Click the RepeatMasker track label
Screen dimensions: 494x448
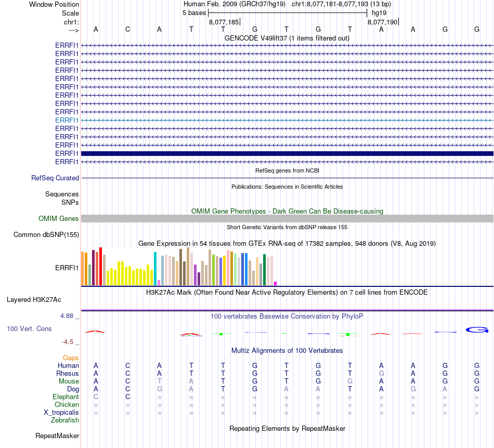tap(57, 436)
